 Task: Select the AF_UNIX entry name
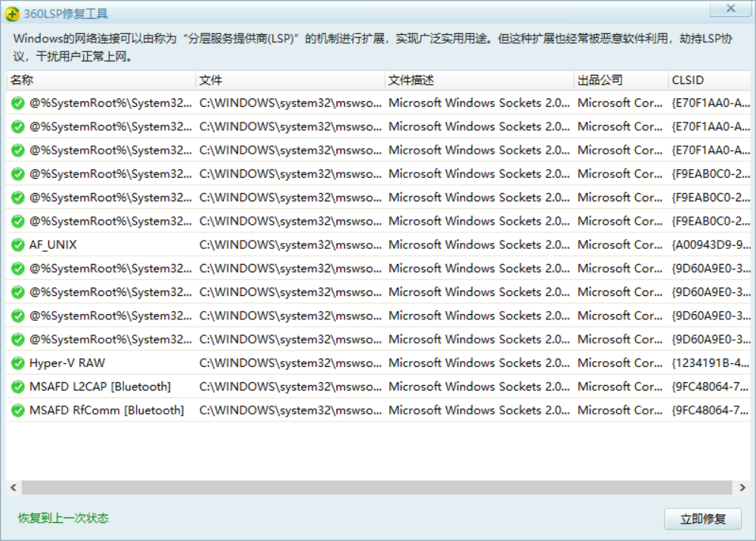53,245
